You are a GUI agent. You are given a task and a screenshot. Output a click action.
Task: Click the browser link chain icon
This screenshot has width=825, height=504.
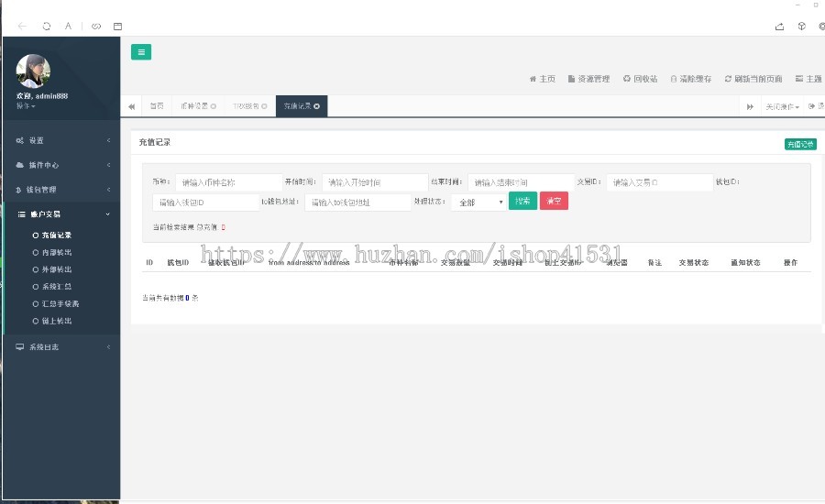point(96,26)
